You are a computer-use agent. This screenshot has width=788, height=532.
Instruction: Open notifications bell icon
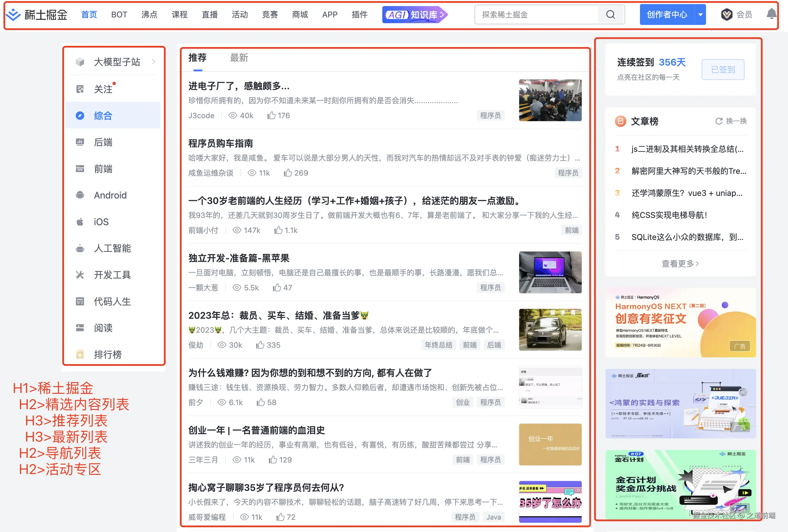(x=771, y=14)
